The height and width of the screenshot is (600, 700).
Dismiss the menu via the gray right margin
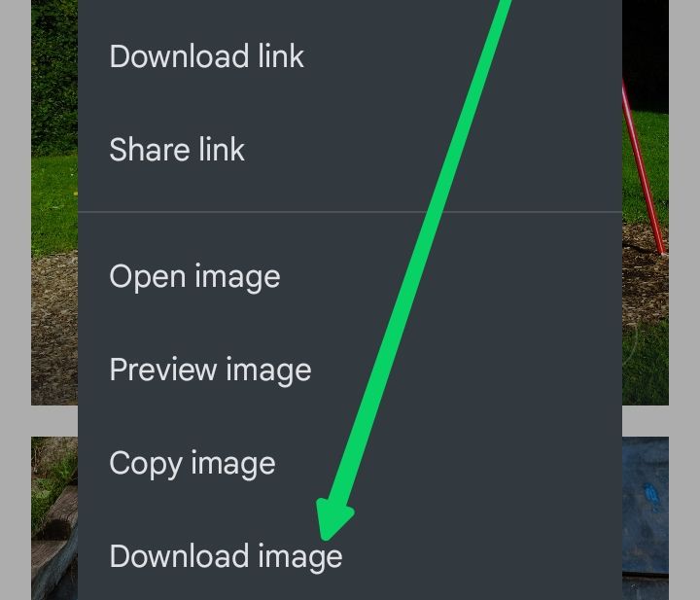[x=684, y=300]
